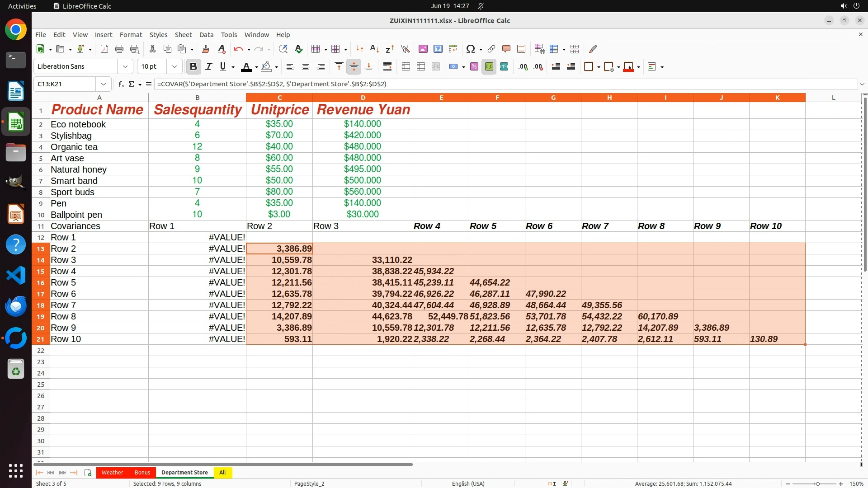
Task: Expand the font name dropdown
Action: (125, 67)
